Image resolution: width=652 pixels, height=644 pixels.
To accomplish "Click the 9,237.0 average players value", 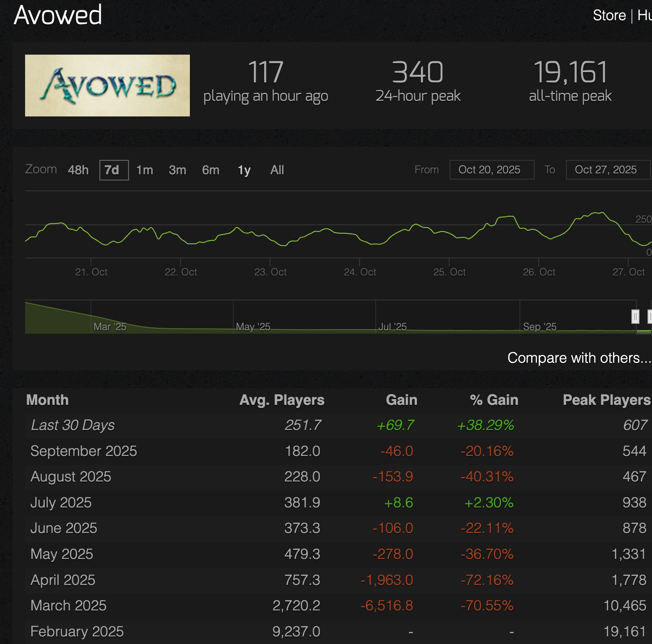I will [296, 631].
